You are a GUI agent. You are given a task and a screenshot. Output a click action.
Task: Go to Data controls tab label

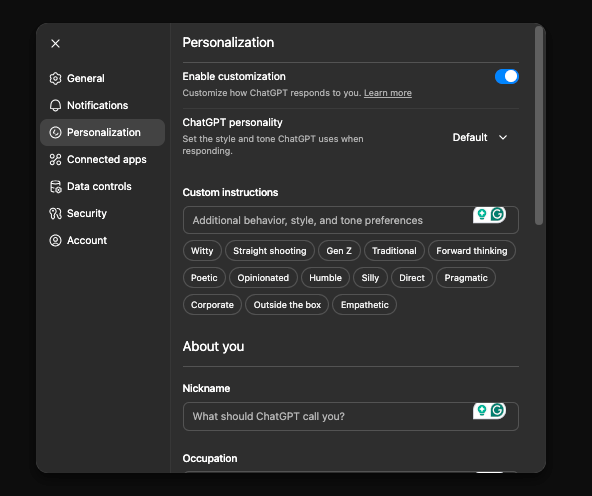coord(99,186)
